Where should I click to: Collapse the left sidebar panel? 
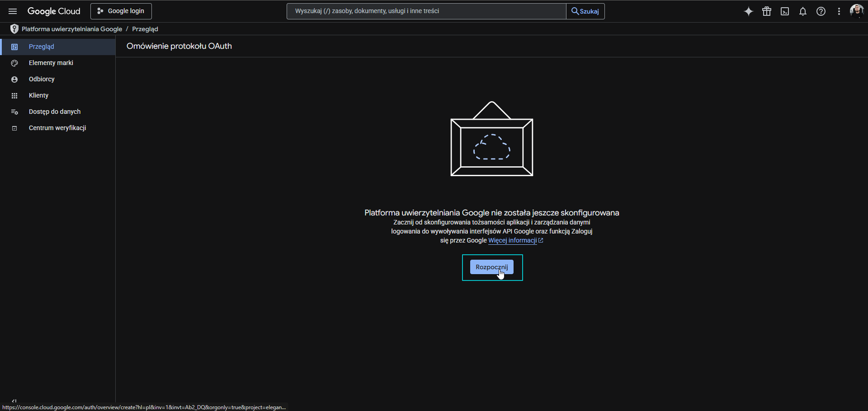point(14,401)
